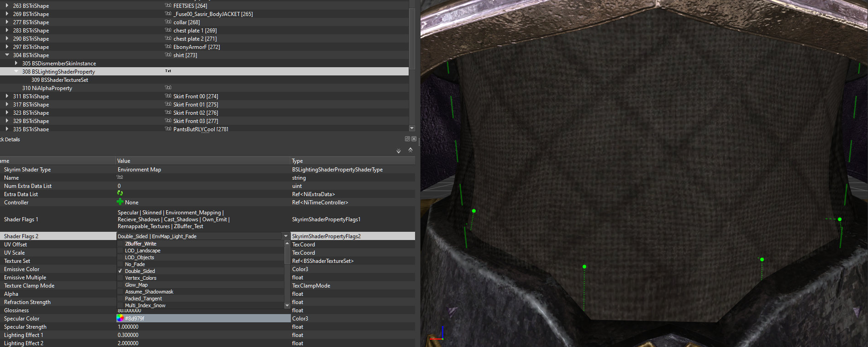Click the Skyrim Shader Type Environment Map value

pos(139,169)
